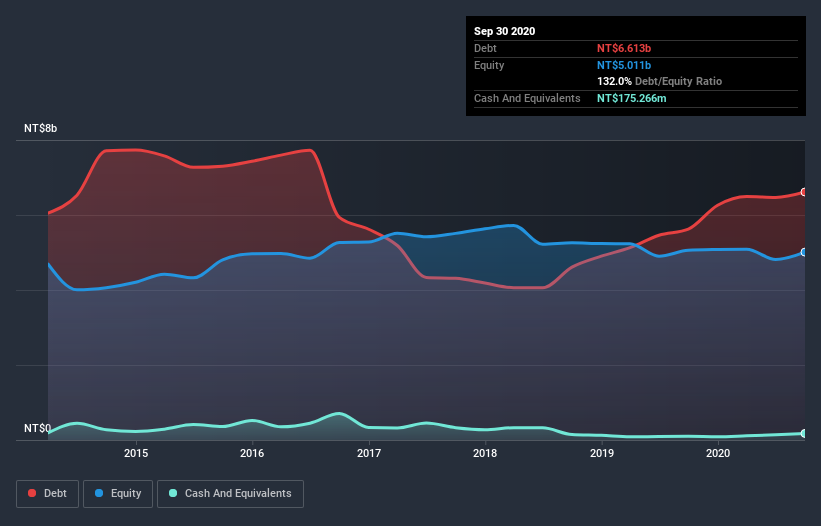Click the Sep 30 2020 tooltip date

click(x=504, y=31)
